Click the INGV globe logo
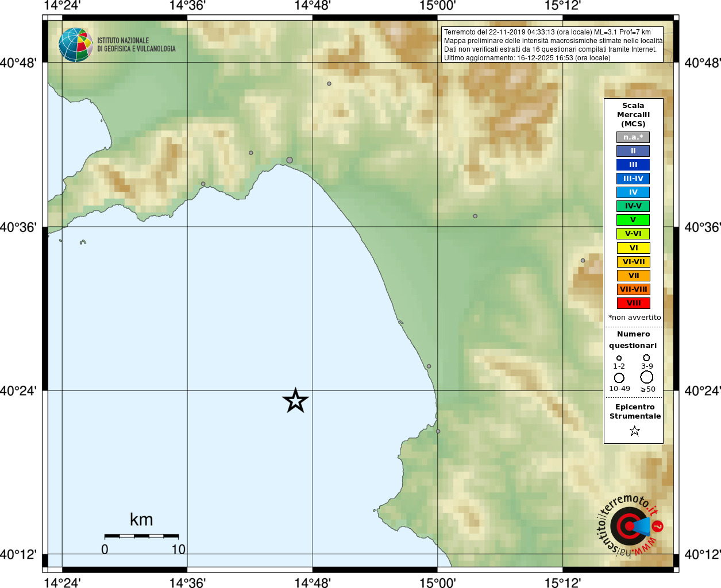Viewport: 721px width, 588px height. coord(76,45)
